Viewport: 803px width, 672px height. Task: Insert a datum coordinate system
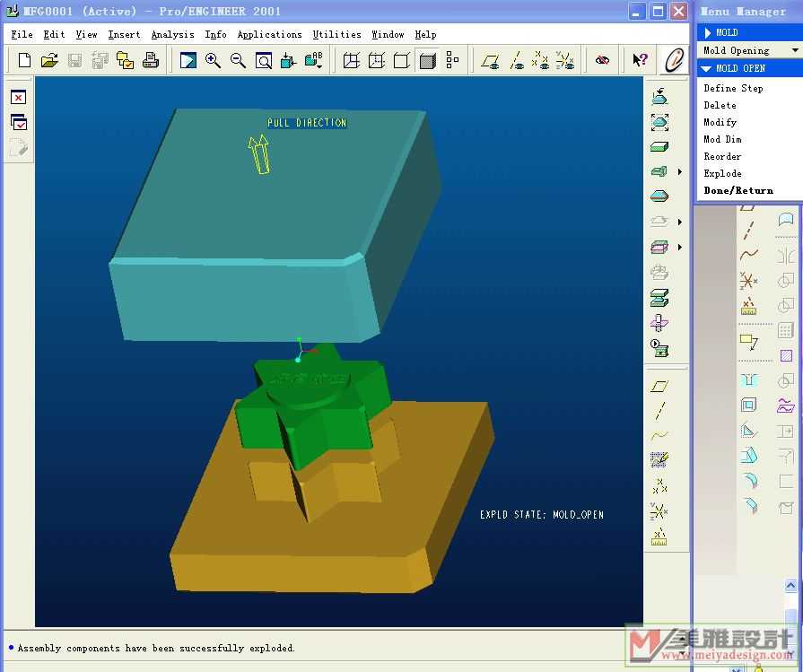[x=659, y=511]
